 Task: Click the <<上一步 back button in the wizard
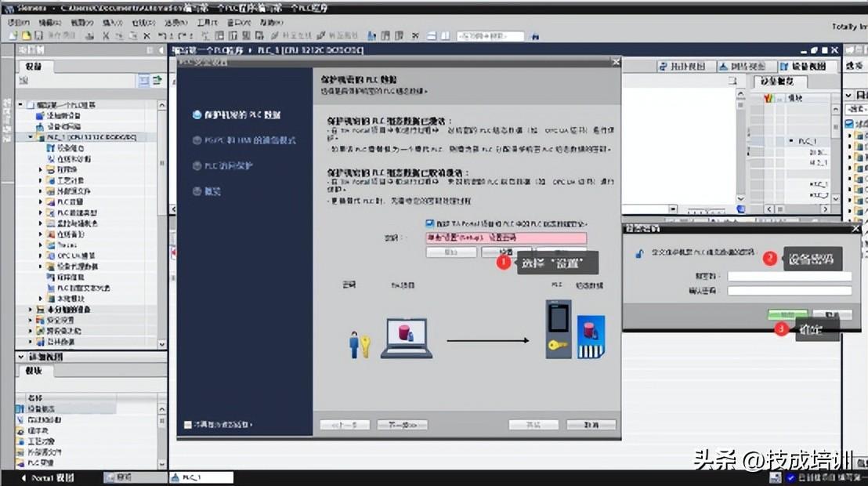[345, 425]
